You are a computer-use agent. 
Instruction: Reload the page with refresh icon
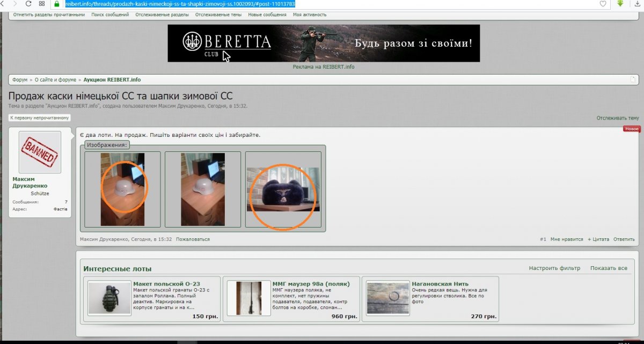[28, 4]
